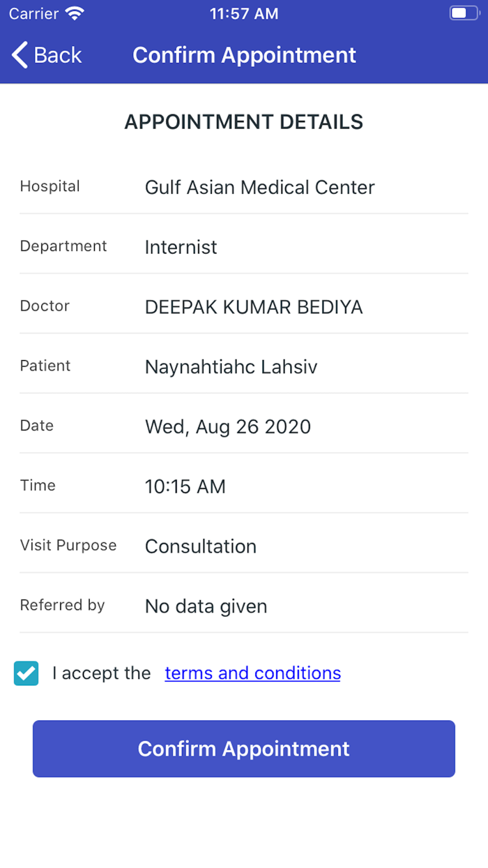488x868 pixels.
Task: Tap the Confirm Appointment header title
Action: point(244,55)
